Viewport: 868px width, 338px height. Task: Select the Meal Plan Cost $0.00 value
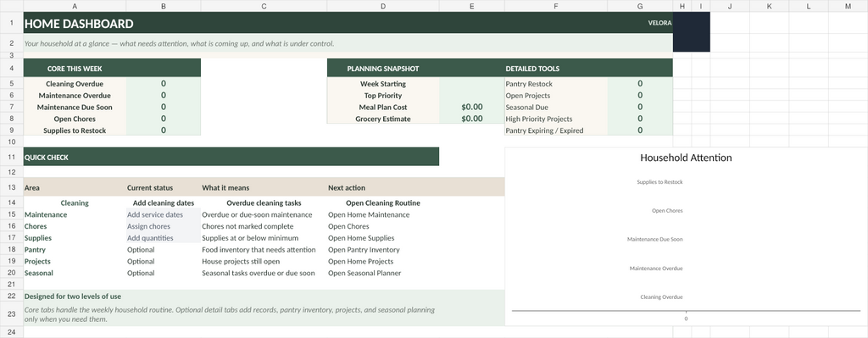tap(471, 108)
